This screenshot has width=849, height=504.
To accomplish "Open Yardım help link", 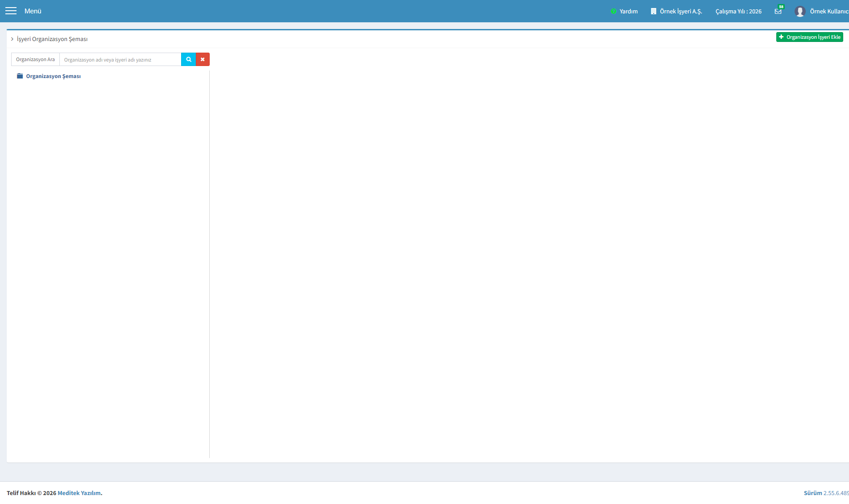I will click(x=628, y=12).
